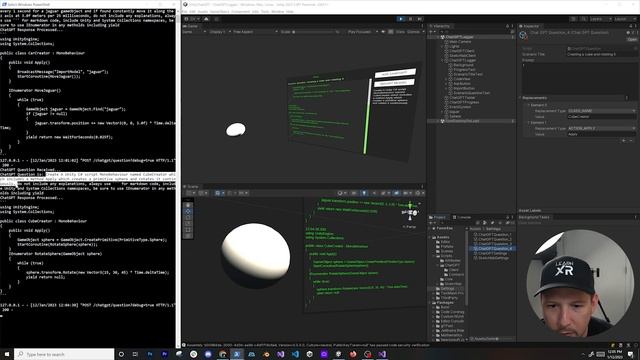Click inside the Prompt text area

pos(579,78)
